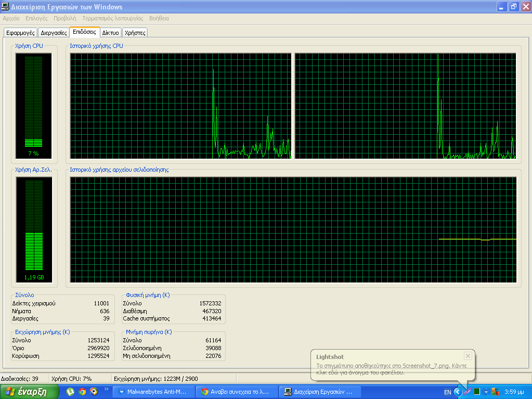Click the Εκχώρηση μνήμης (K) heading
The image size is (532, 399).
pos(43,332)
